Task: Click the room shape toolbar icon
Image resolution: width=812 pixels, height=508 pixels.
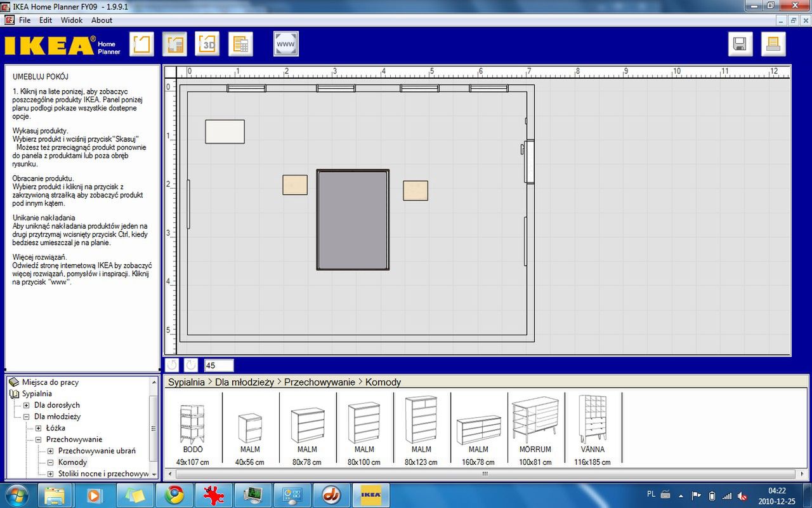Action: click(141, 44)
